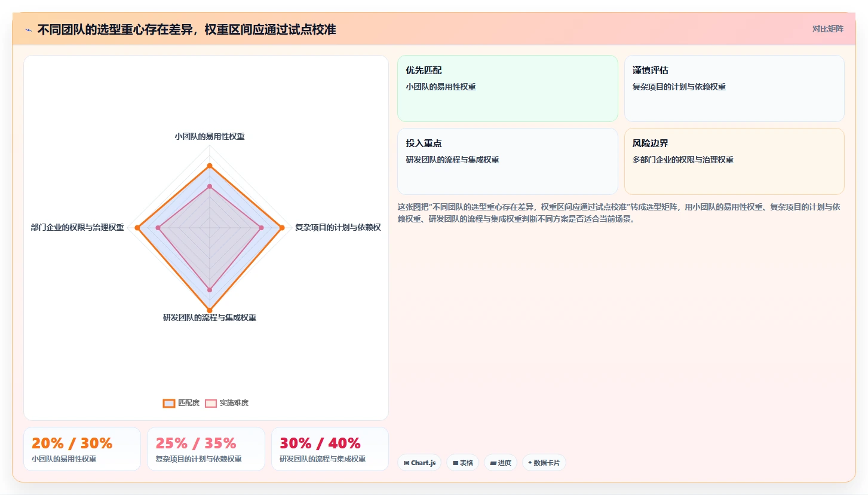Click the 表格 tag chip
The height and width of the screenshot is (495, 868).
(x=462, y=463)
